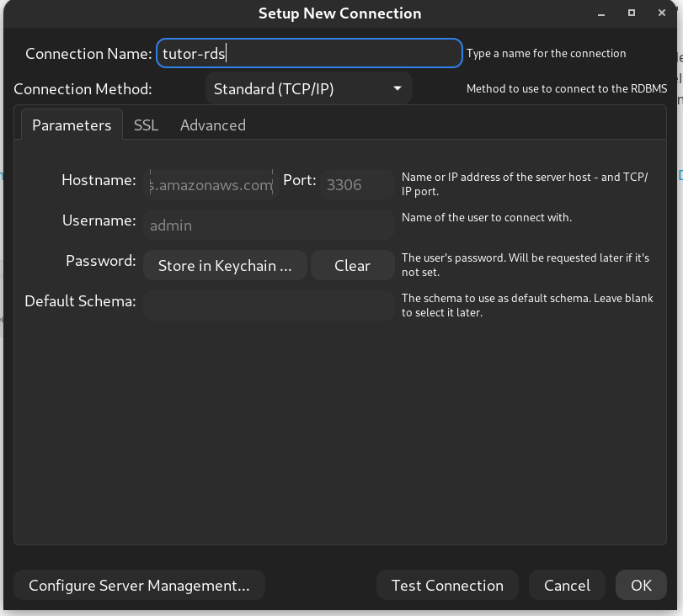Focus the Hostname input field

(x=211, y=184)
